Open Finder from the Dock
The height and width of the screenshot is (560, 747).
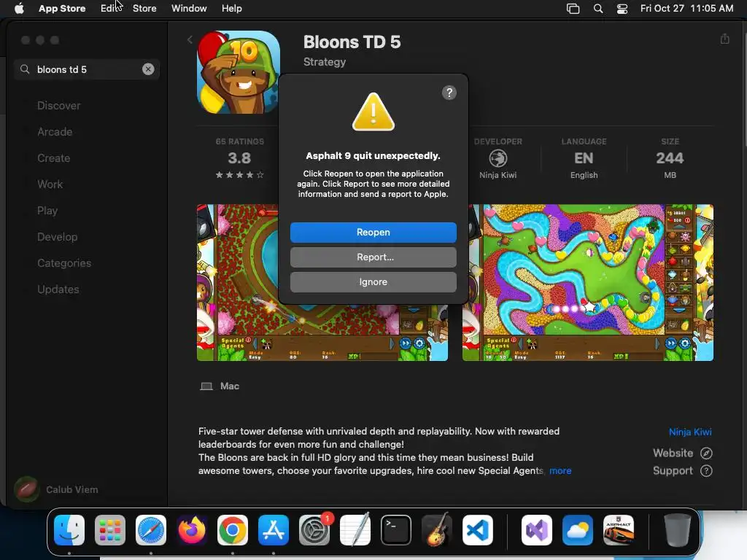click(69, 530)
